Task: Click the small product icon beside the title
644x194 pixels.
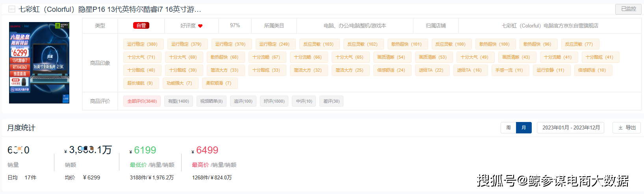Action: [x=12, y=9]
